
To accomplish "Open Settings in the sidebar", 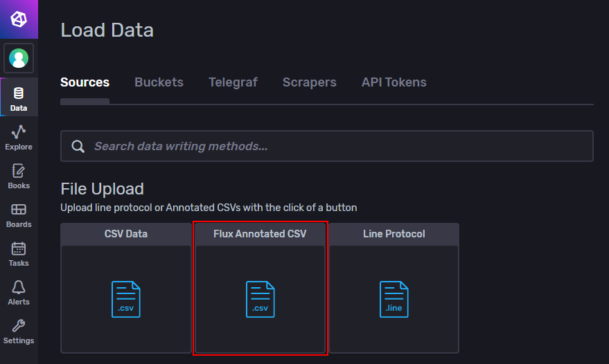I will pyautogui.click(x=19, y=331).
